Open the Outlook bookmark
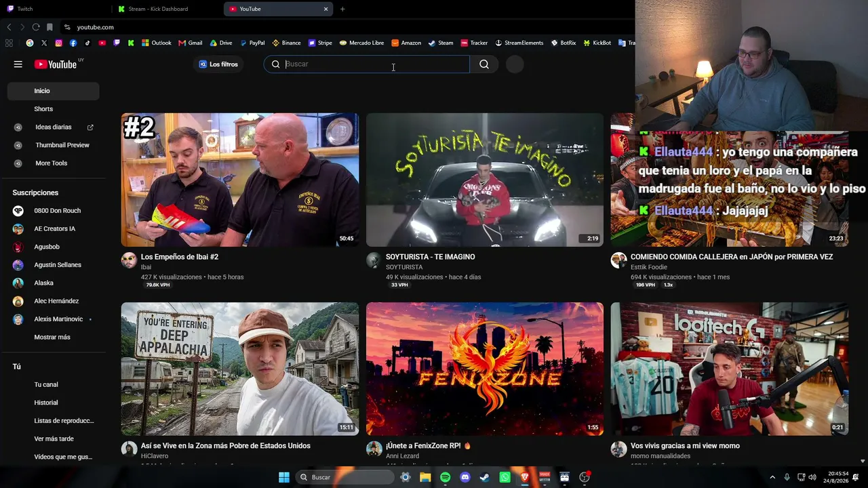 click(157, 43)
